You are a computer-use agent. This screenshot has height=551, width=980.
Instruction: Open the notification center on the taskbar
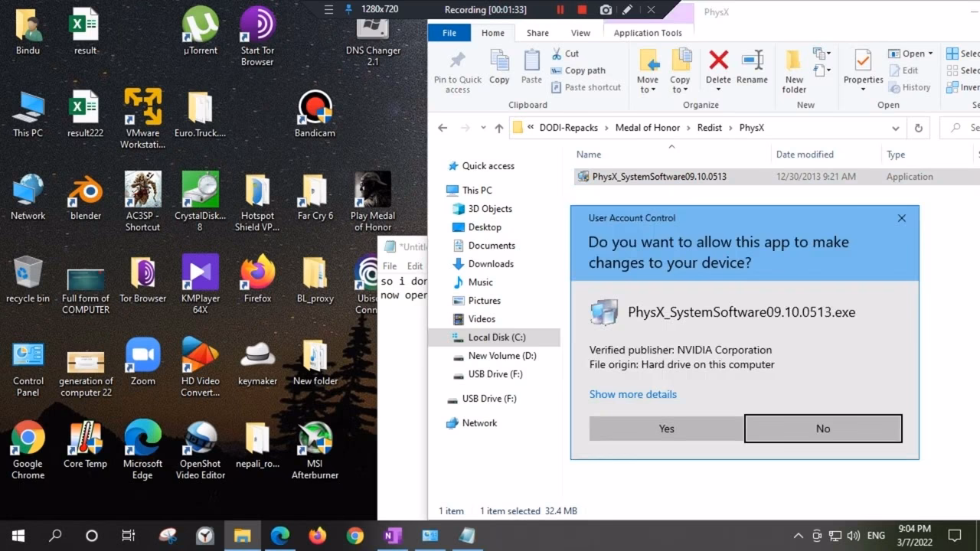[x=955, y=536]
